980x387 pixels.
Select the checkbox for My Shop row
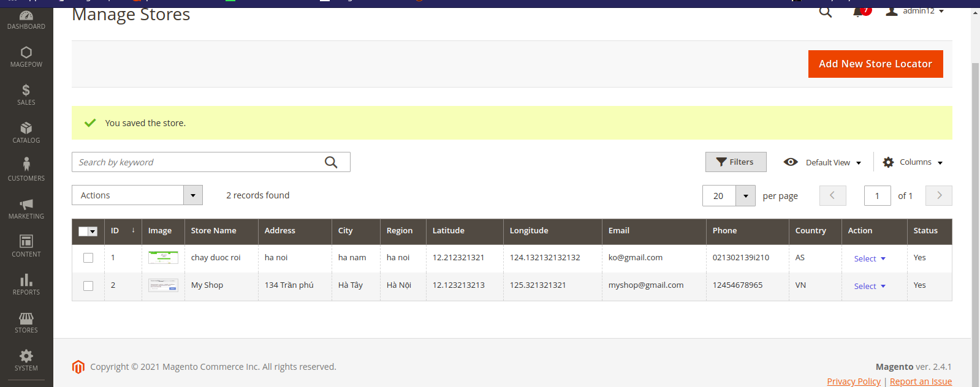coord(88,286)
